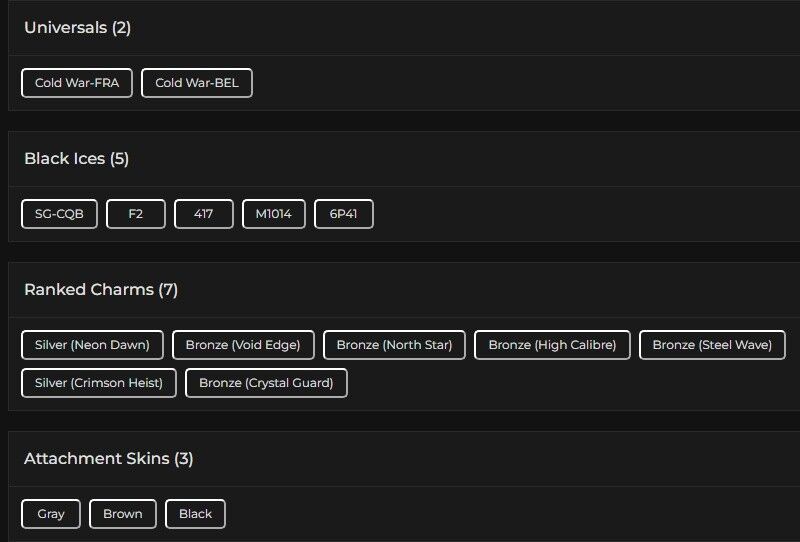
Task: Click the Cold War-FRA tag
Action: point(77,83)
